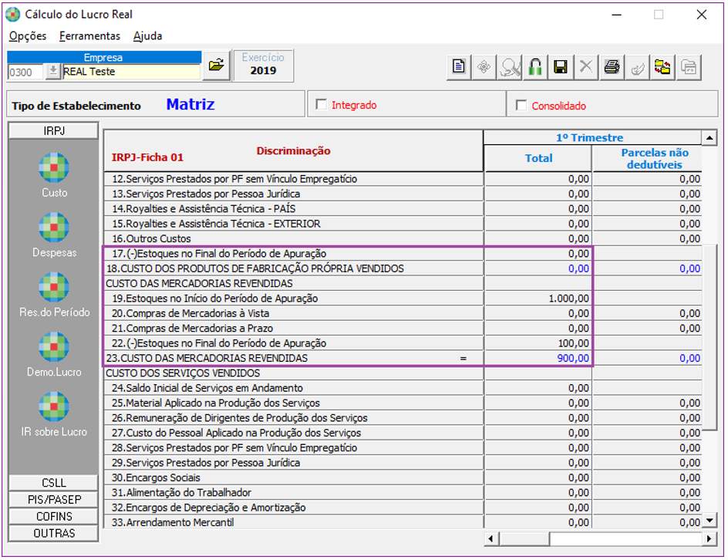Click the Total column header
The height and width of the screenshot is (560, 728).
click(538, 158)
